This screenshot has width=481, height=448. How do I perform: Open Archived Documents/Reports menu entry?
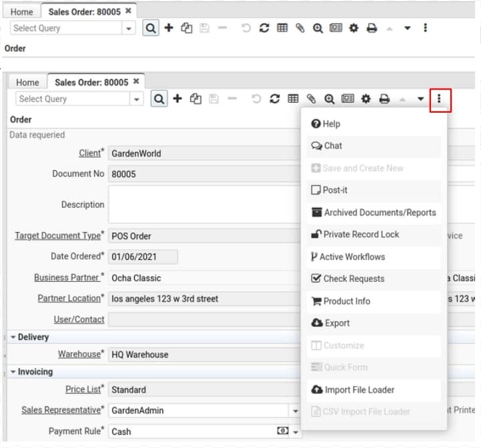pos(379,213)
